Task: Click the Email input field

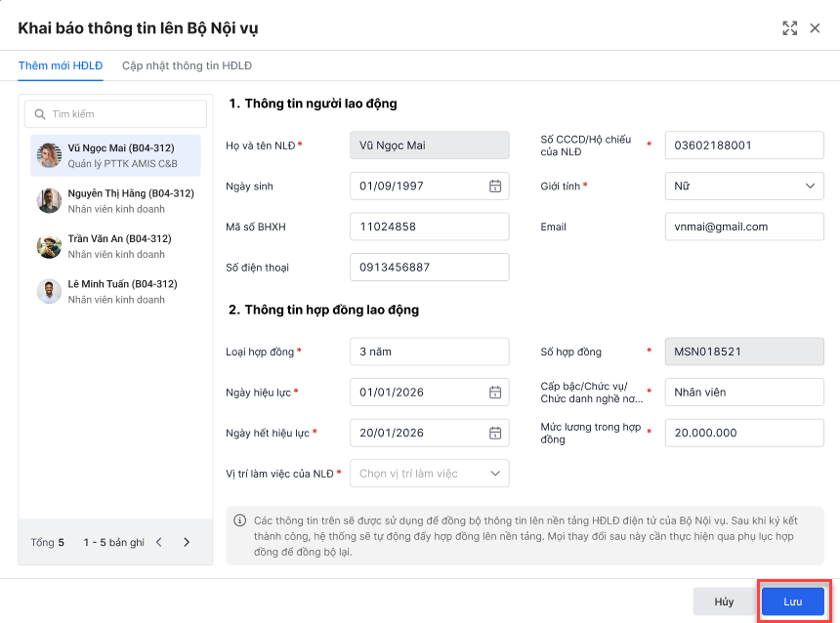Action: 743,227
